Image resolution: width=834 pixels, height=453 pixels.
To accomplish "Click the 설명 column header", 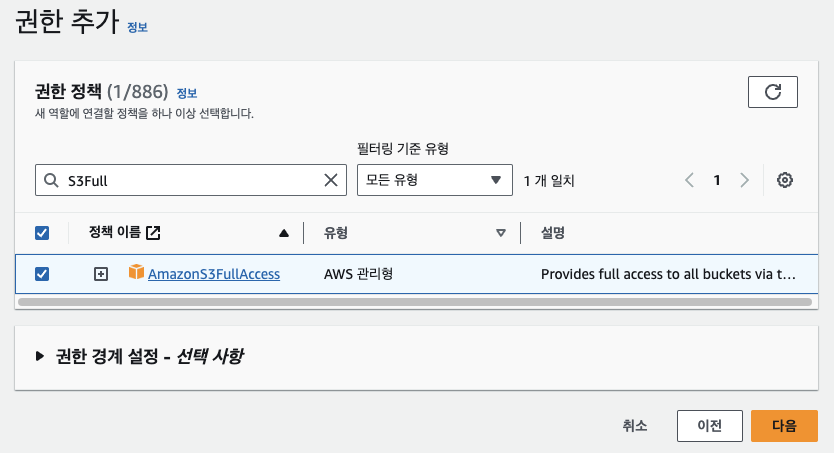I will [x=553, y=232].
